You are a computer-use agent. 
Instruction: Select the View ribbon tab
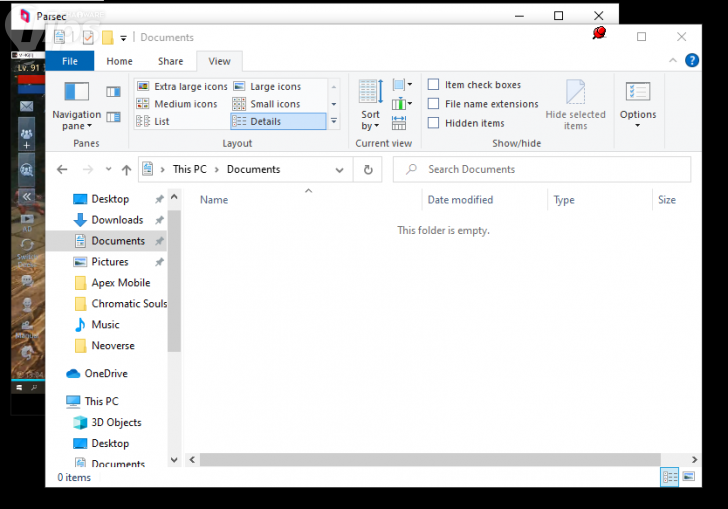point(219,61)
